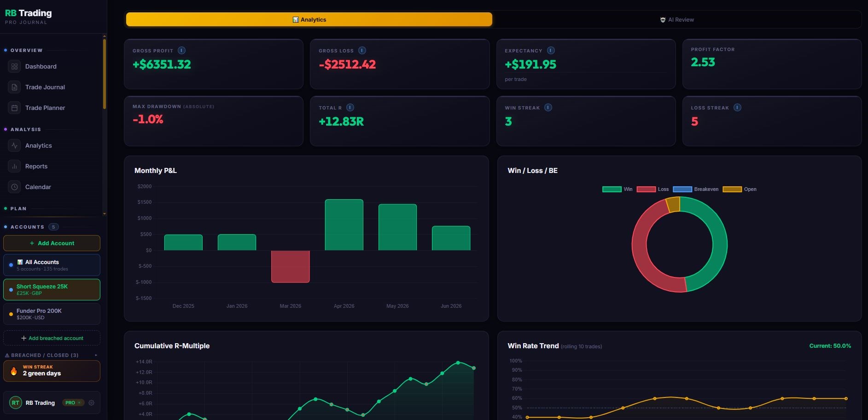Select Short Squeeze 25K account
Image resolution: width=868 pixels, height=420 pixels.
52,289
